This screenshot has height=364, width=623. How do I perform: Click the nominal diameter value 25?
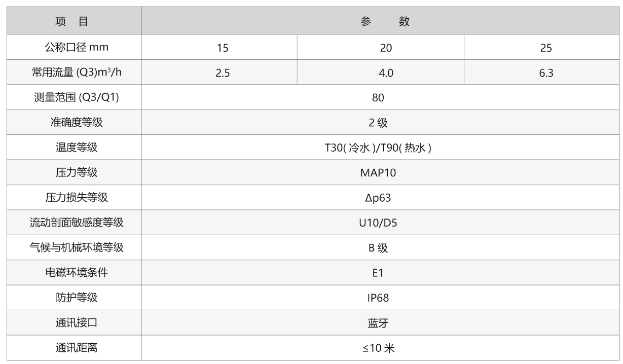point(545,49)
